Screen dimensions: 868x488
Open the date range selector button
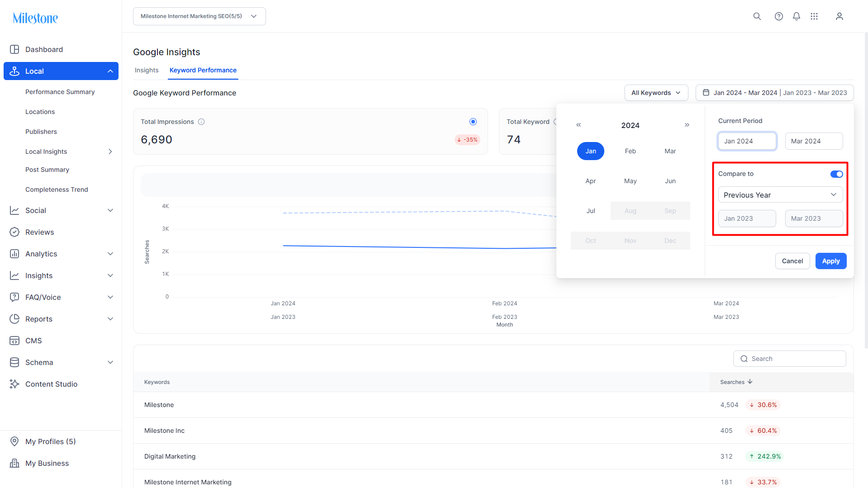tap(775, 93)
